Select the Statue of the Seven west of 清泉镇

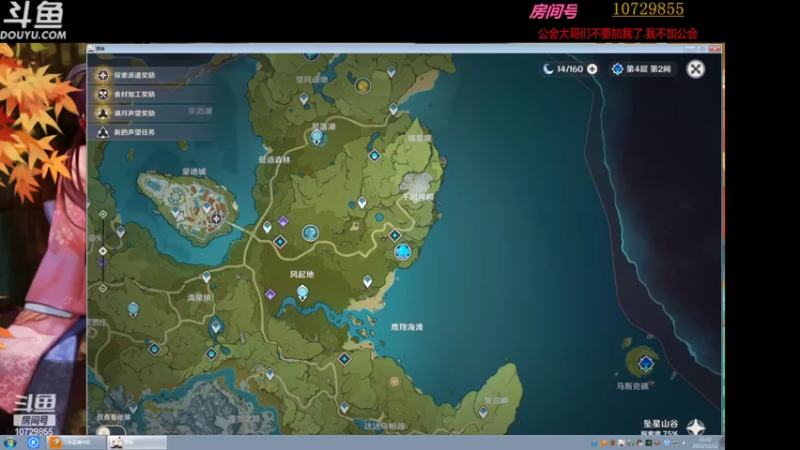point(133,309)
